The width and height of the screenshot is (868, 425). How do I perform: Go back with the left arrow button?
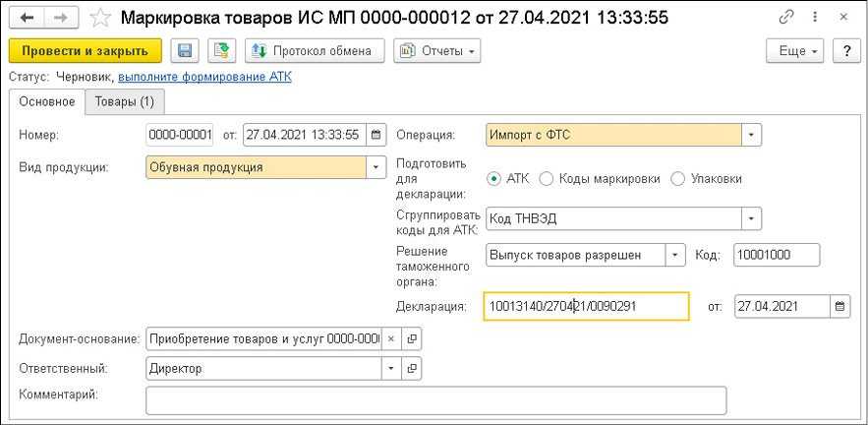tap(27, 19)
